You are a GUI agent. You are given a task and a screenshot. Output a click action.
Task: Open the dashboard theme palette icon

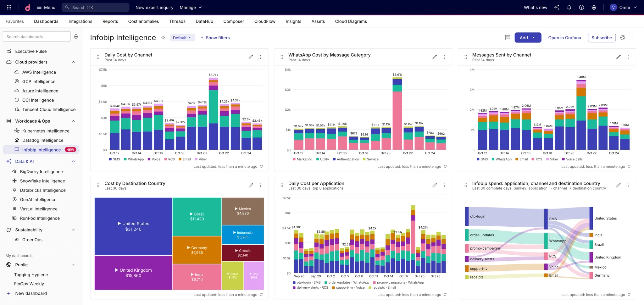click(623, 37)
